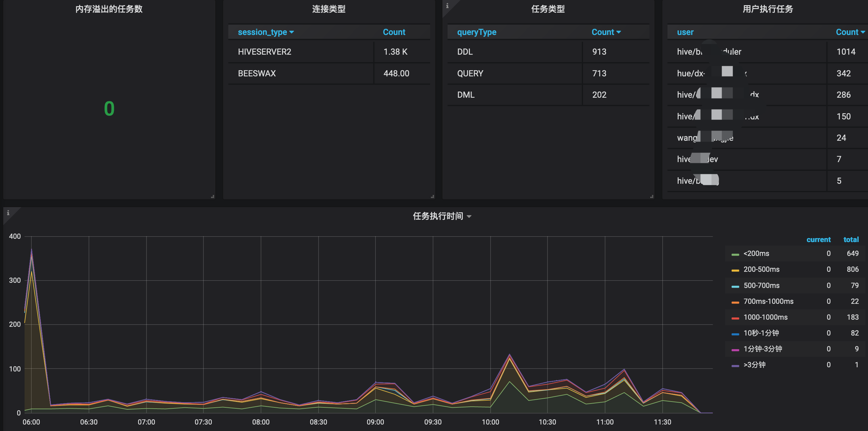
Task: Toggle the 1分钟-3分钟 series in legend
Action: [763, 349]
